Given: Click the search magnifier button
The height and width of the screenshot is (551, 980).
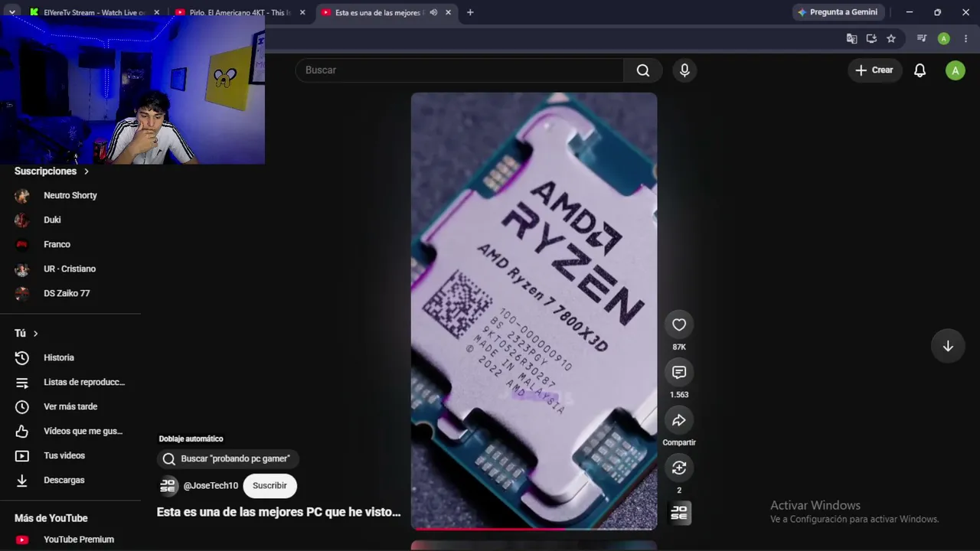Looking at the screenshot, I should coord(643,70).
